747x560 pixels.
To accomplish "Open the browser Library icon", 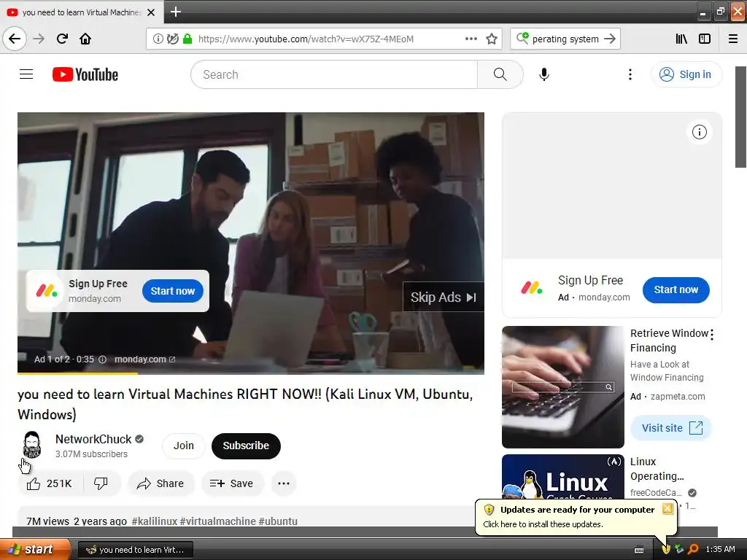I will click(681, 39).
